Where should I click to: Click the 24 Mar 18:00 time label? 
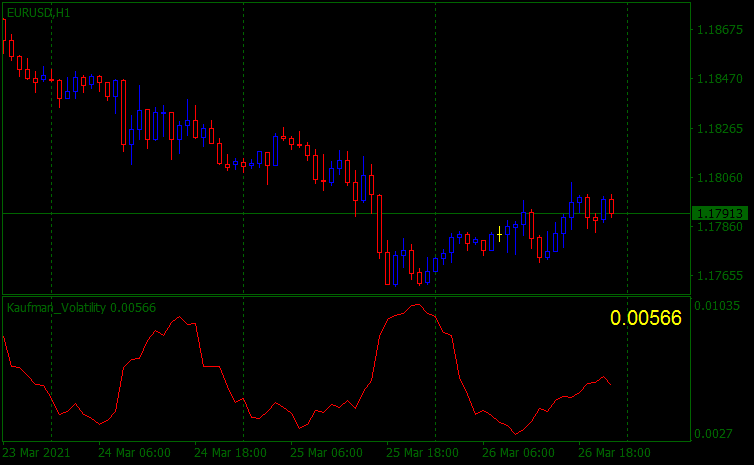230,453
